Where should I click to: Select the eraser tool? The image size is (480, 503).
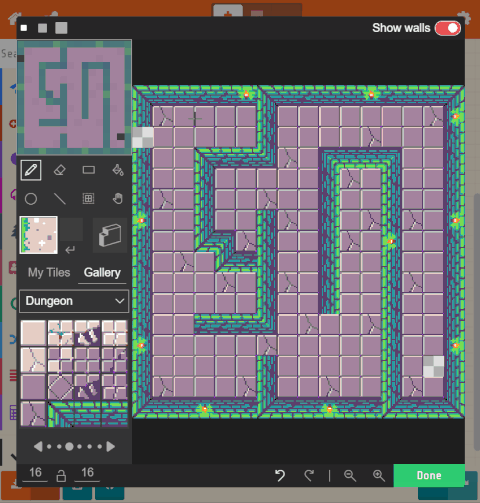pos(60,170)
